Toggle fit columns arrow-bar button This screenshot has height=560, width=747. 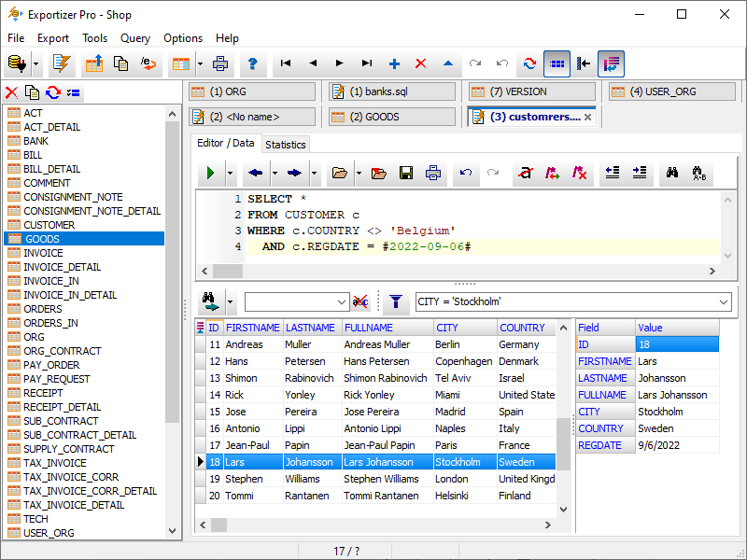(584, 63)
